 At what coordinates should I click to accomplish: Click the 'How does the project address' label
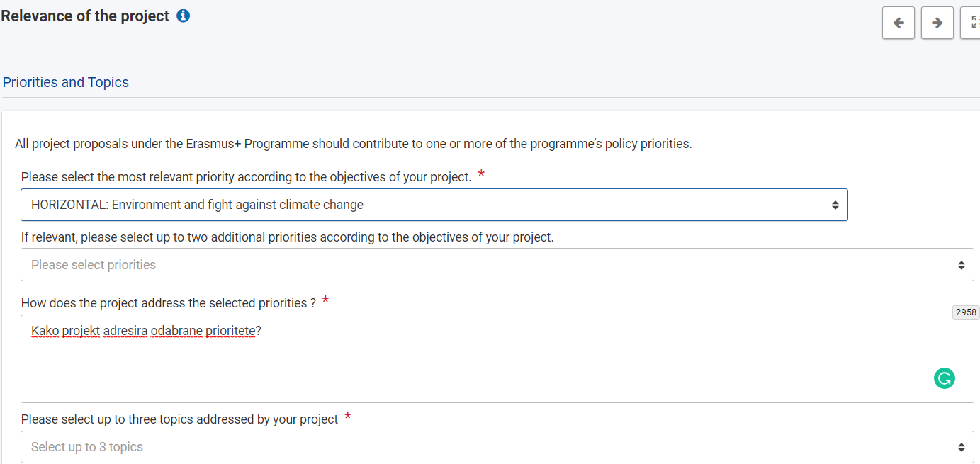tap(169, 303)
